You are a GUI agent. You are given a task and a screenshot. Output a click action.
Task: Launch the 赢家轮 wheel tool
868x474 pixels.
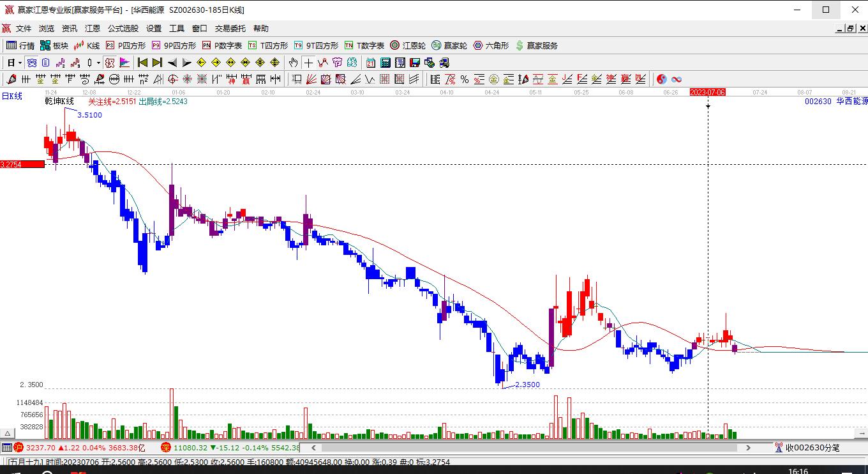pos(449,45)
